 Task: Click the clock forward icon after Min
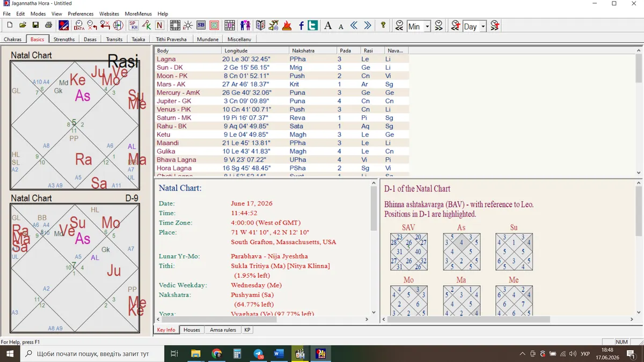(x=439, y=25)
